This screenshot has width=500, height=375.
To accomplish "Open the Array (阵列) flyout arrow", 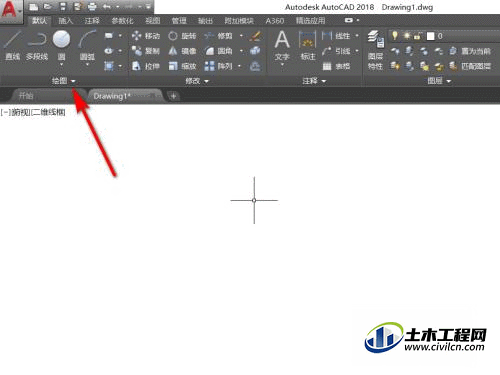I will point(239,66).
